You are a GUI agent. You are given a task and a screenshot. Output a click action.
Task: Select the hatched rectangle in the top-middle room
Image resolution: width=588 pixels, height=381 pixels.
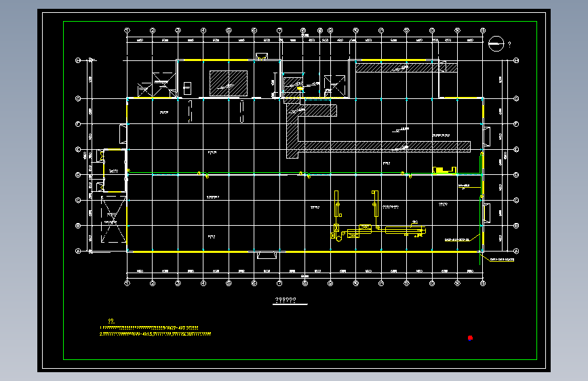tap(229, 83)
